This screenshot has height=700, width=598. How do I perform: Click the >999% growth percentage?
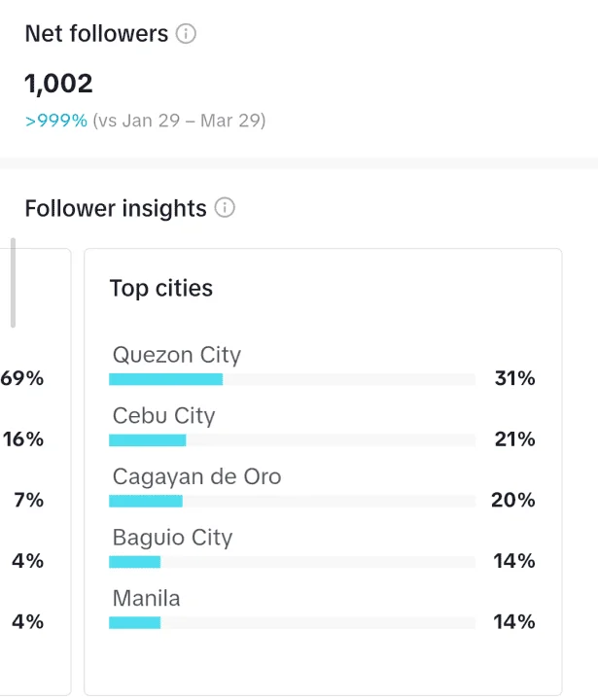[x=56, y=121]
